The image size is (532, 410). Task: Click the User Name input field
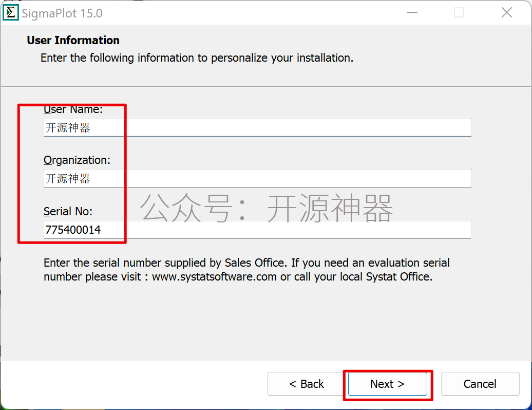pyautogui.click(x=257, y=127)
